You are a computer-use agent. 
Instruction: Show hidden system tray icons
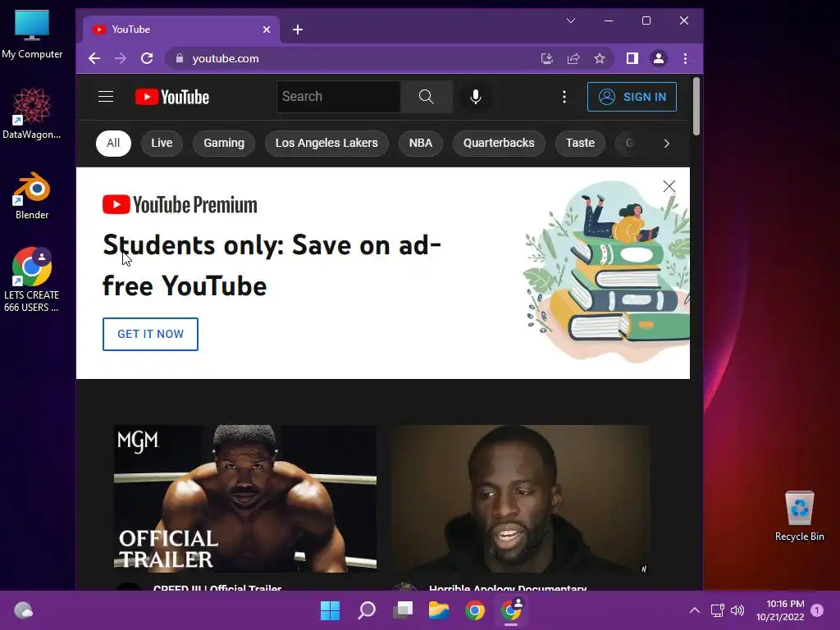click(x=694, y=610)
